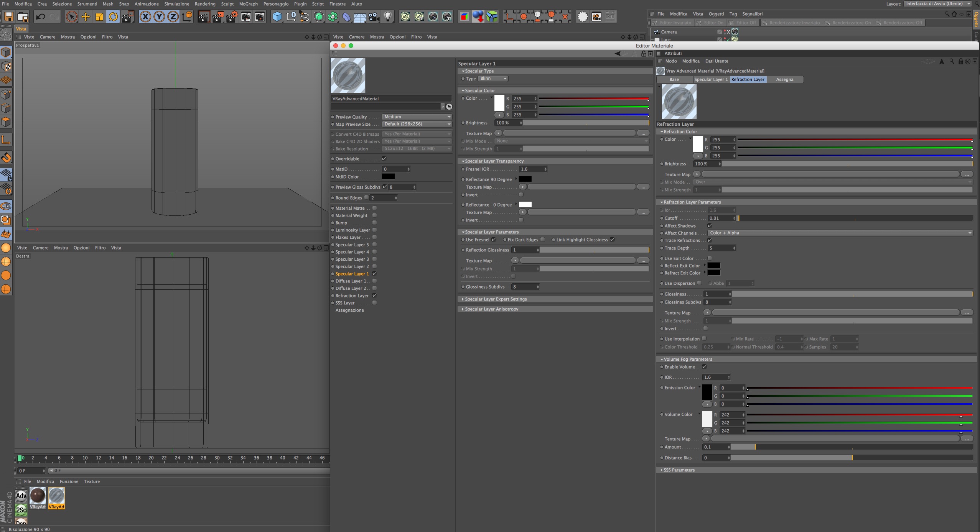The image size is (980, 532).
Task: Open the Preview Quality dropdown
Action: pos(417,117)
